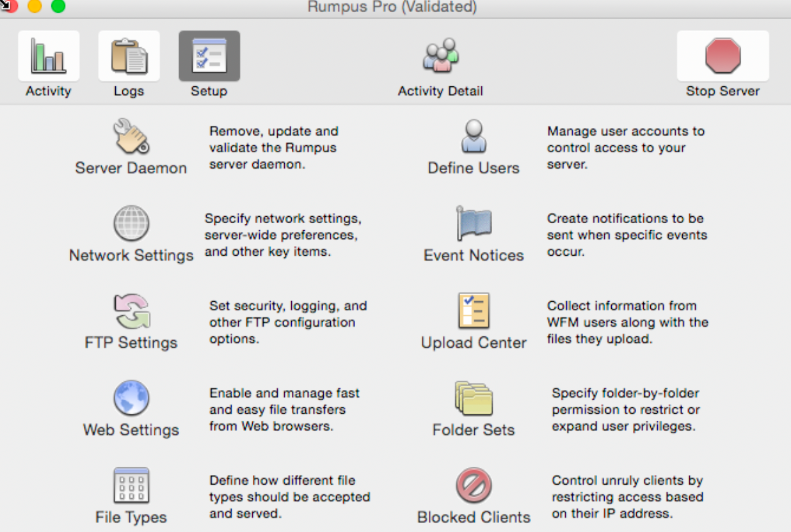Viewport: 791px width, 532px height.
Task: Click the Define Users label
Action: (x=474, y=168)
